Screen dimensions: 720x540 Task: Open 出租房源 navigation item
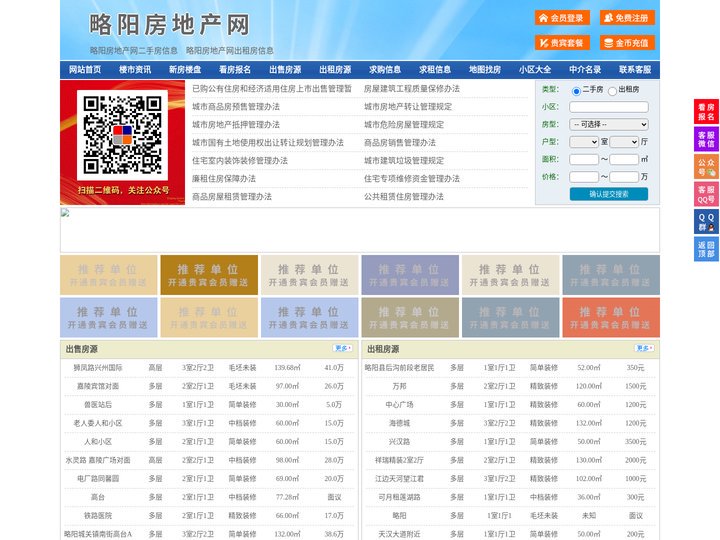[x=335, y=70]
